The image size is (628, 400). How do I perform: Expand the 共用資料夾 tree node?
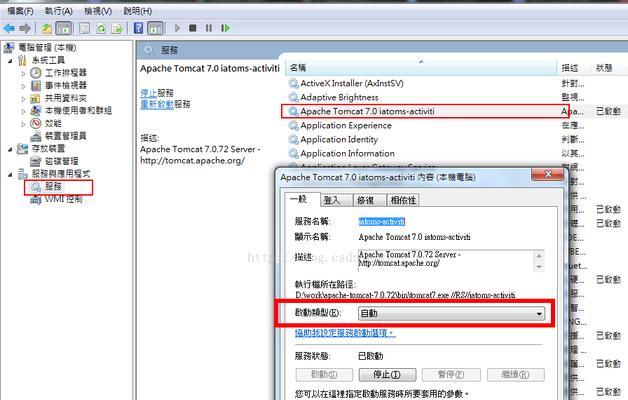tap(23, 99)
